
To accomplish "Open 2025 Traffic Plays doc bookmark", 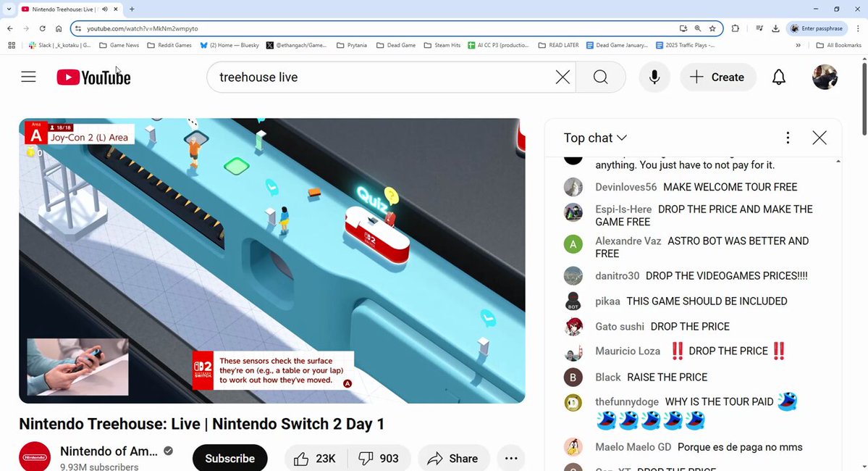I will coord(686,46).
